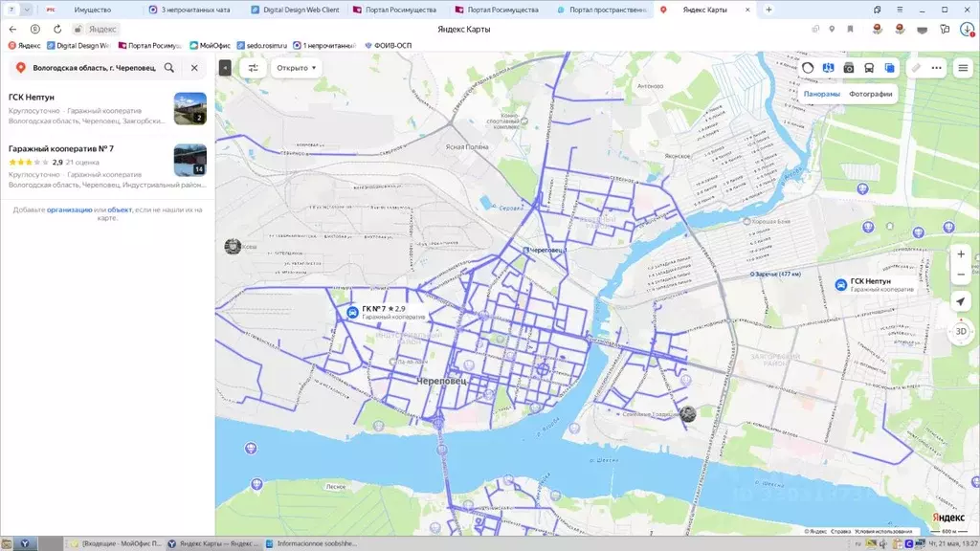Viewport: 980px width, 551px height.
Task: Open the Портал Росимущ bookmark
Action: [x=149, y=46]
